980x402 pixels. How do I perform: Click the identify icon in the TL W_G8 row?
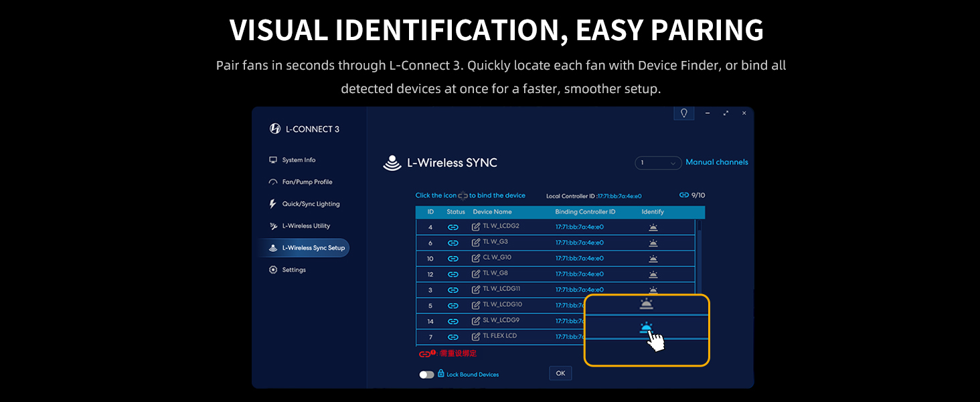tap(653, 274)
